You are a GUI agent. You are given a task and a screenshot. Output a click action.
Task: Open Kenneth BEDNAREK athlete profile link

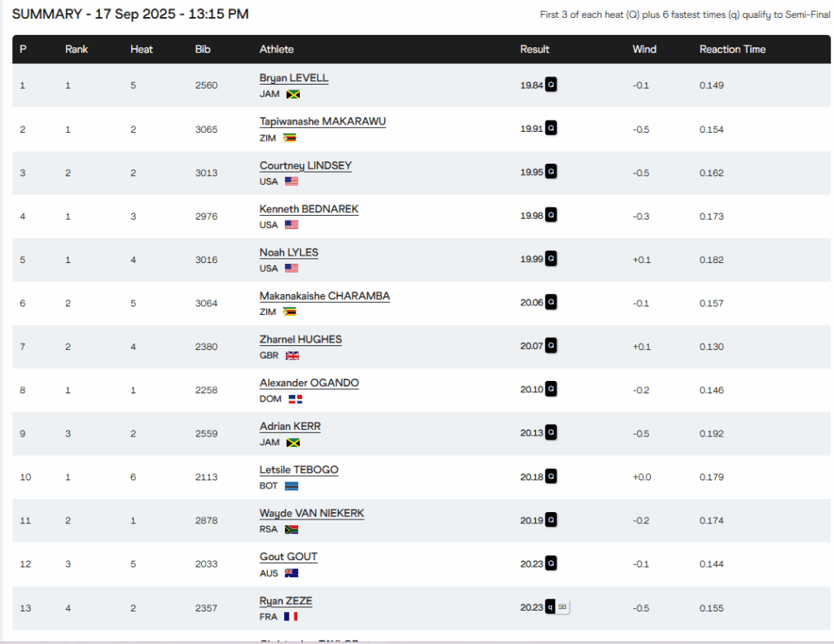click(309, 209)
